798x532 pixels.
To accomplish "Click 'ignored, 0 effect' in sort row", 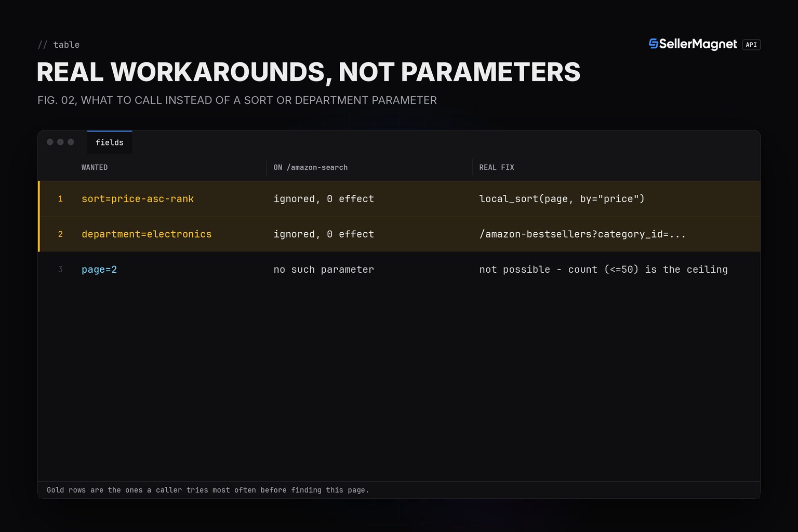I will pos(324,199).
